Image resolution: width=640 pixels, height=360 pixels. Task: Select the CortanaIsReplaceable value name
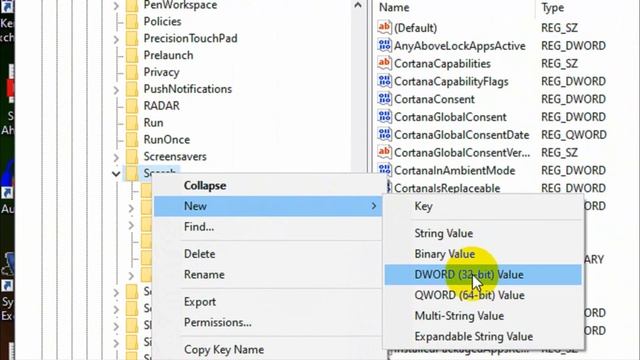pos(447,188)
